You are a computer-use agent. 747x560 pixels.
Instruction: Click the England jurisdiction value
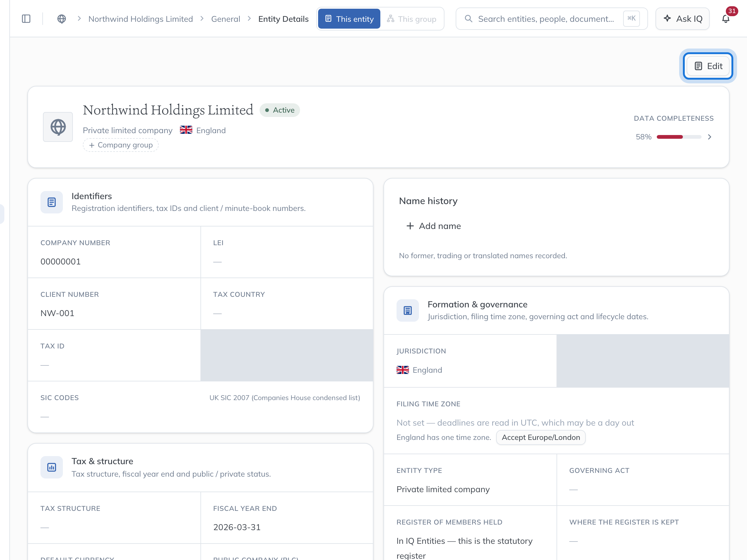419,370
